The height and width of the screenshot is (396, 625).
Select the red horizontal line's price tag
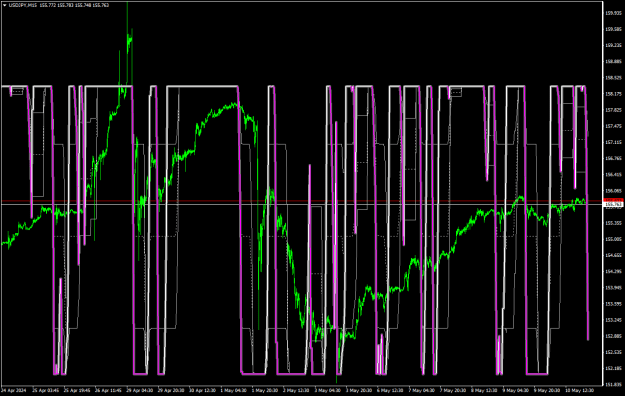coord(613,200)
